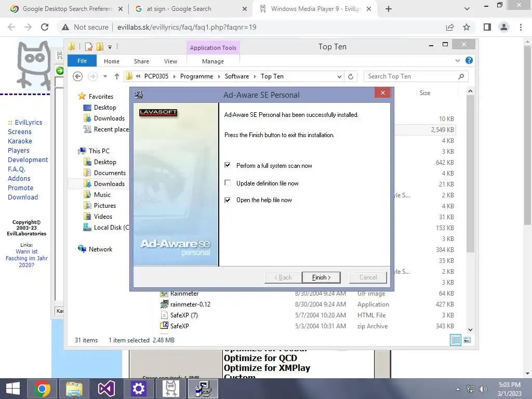The image size is (532, 399).
Task: Expand the address bar history dropdown
Action: coord(339,77)
